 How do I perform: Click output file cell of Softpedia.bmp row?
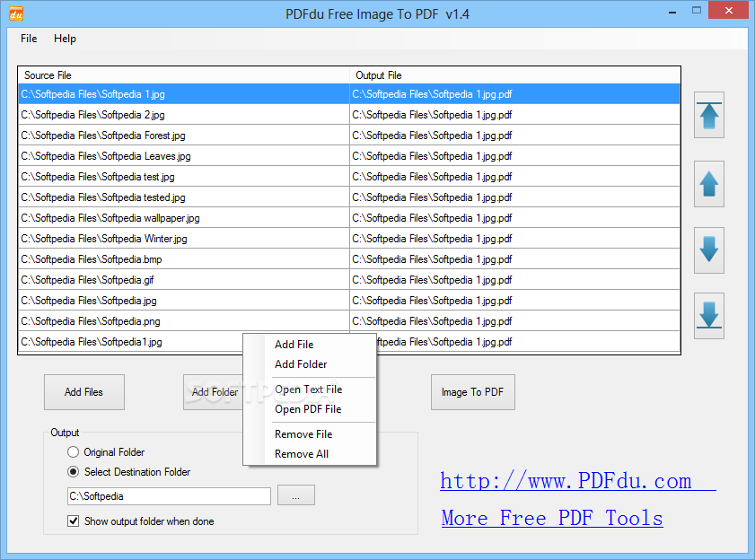click(x=514, y=259)
